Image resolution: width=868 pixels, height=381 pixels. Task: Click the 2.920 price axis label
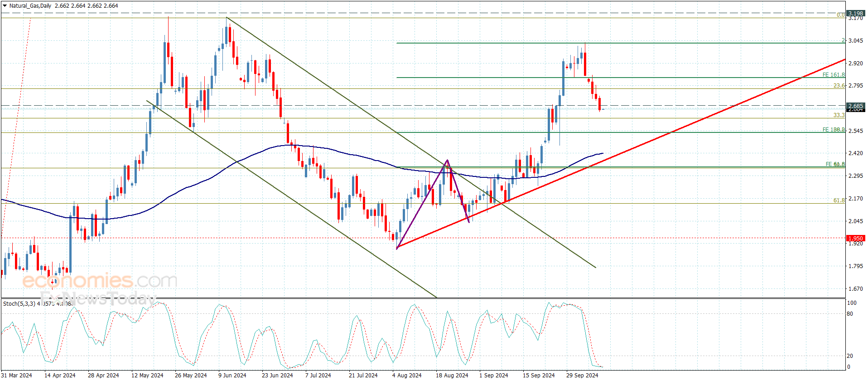pos(855,63)
